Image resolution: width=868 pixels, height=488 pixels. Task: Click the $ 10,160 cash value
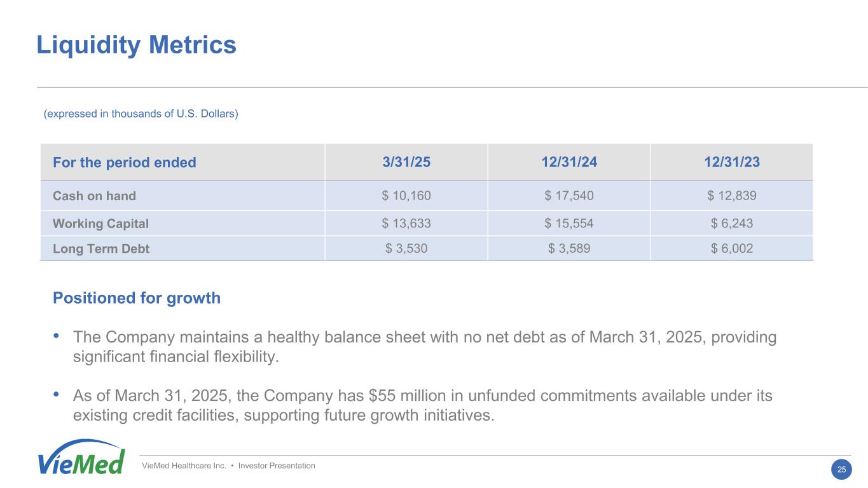click(406, 196)
